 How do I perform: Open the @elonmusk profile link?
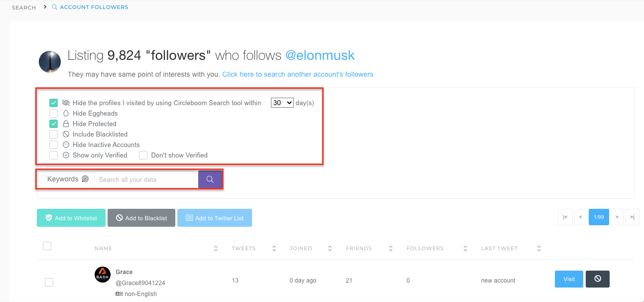coord(320,55)
